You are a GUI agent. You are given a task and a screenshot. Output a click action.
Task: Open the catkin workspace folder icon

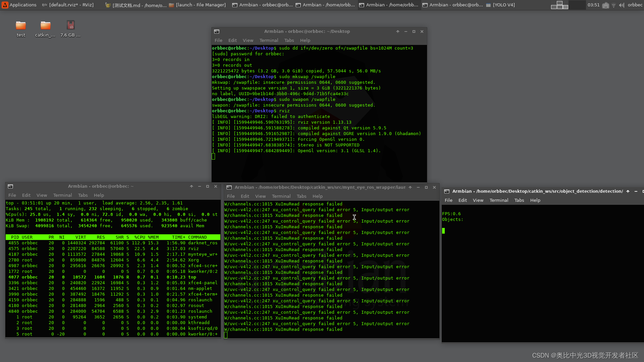point(45,26)
